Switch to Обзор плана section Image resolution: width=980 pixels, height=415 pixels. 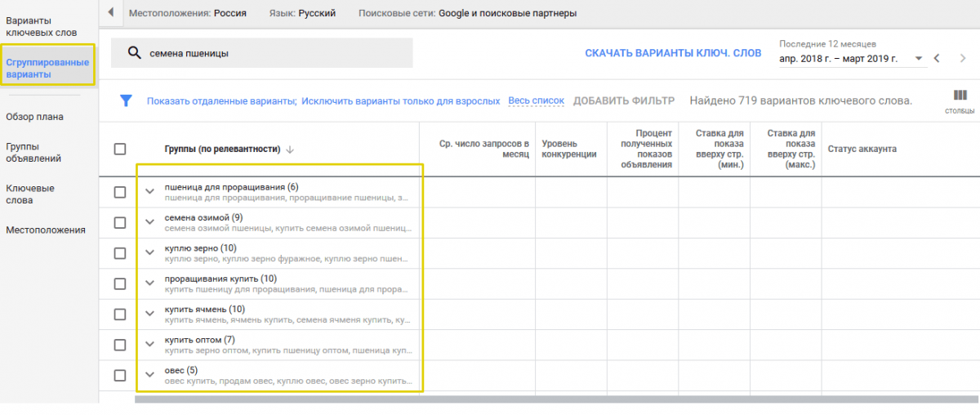coord(34,117)
